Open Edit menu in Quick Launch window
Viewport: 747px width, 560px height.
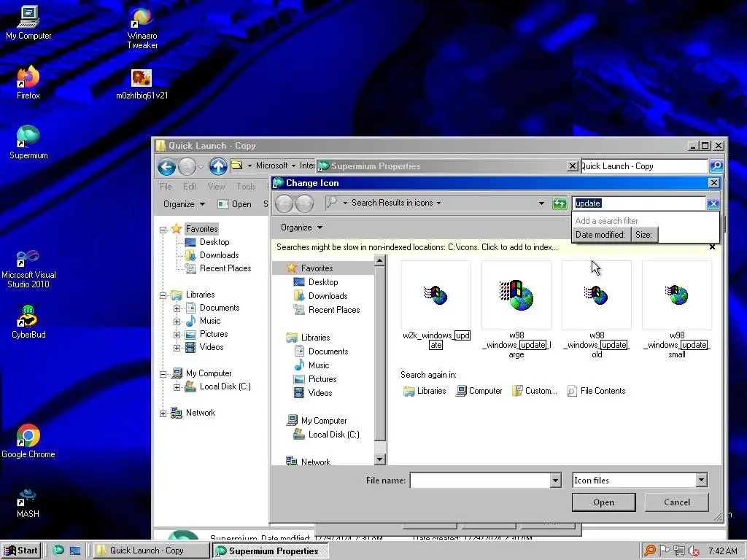point(190,186)
